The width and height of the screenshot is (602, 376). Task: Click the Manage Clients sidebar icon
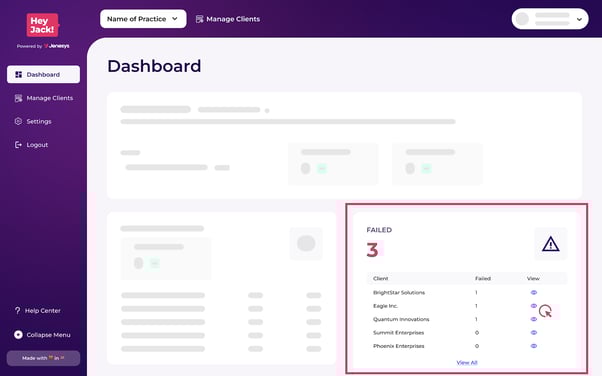tap(18, 98)
